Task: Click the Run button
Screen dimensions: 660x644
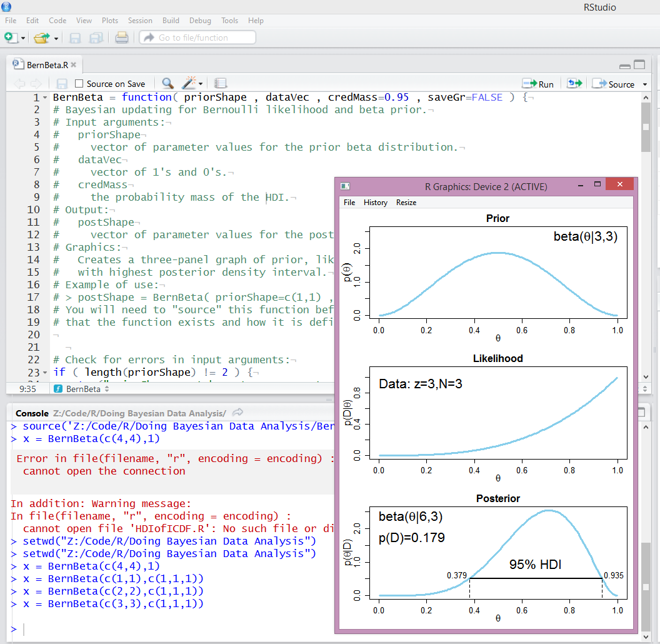Action: (539, 84)
